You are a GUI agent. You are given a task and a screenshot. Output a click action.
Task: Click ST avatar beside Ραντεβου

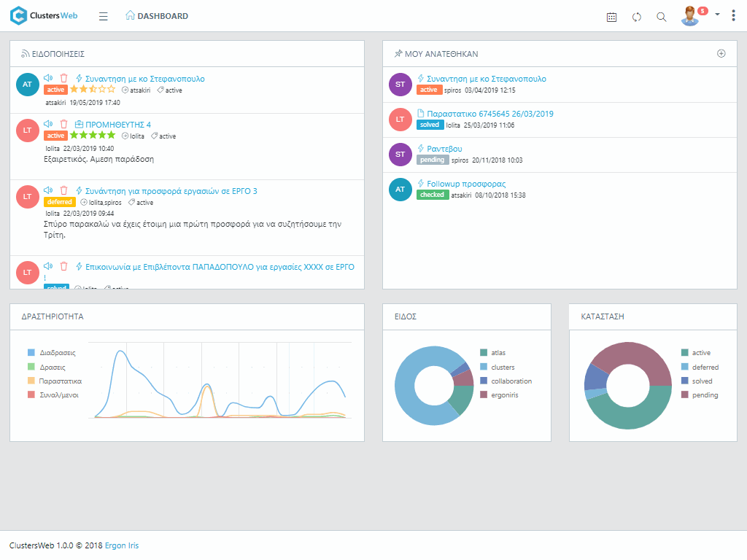(400, 155)
